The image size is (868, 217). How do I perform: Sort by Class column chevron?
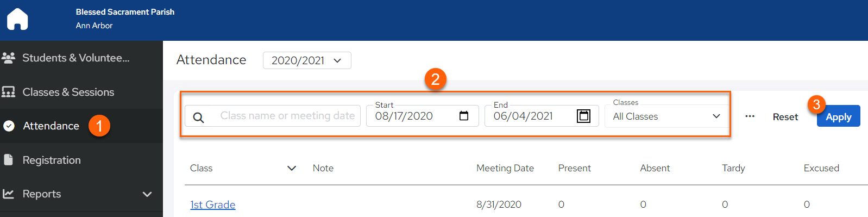tap(292, 168)
